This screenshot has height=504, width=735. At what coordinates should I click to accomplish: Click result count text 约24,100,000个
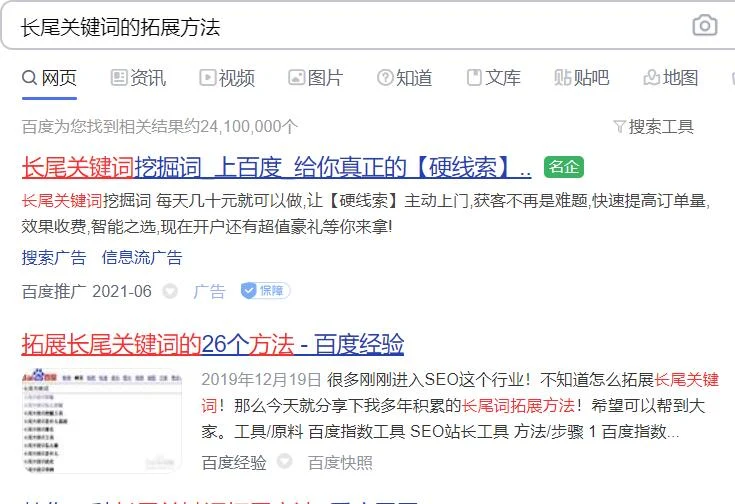(x=240, y=127)
